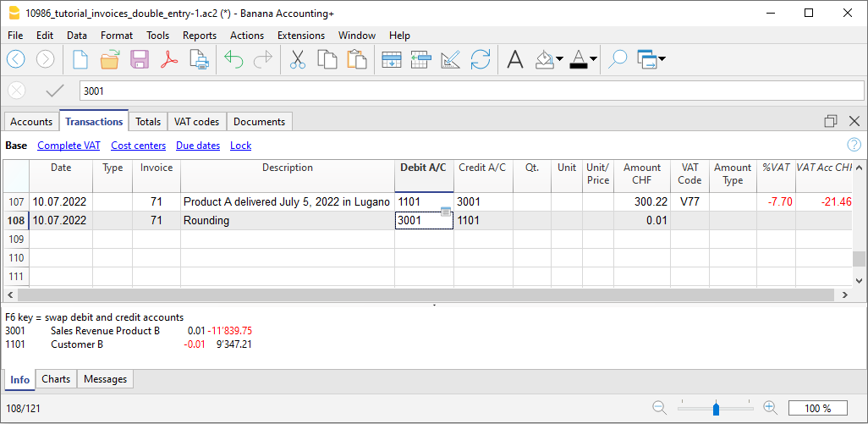This screenshot has width=868, height=424.
Task: Click the Paste clipboard icon
Action: click(x=356, y=59)
